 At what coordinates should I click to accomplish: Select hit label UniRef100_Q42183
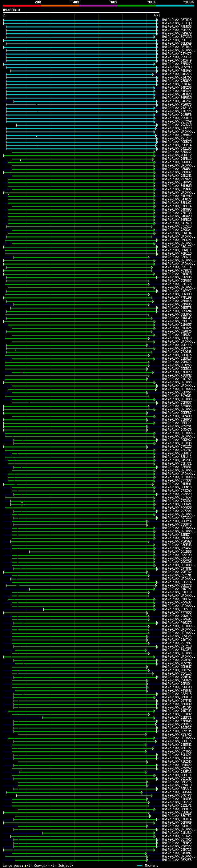(x=177, y=149)
